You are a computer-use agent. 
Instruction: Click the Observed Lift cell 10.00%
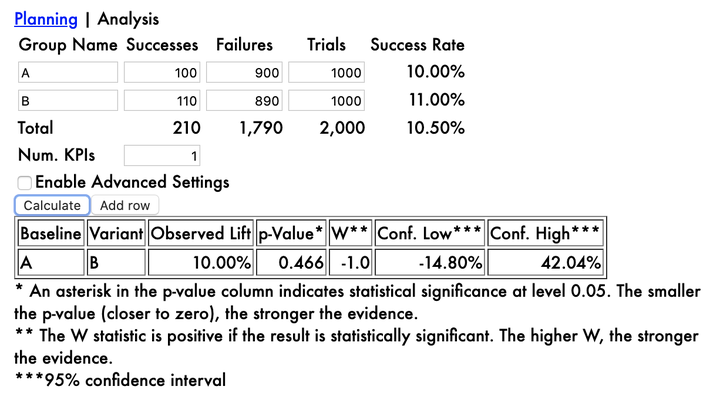[201, 263]
